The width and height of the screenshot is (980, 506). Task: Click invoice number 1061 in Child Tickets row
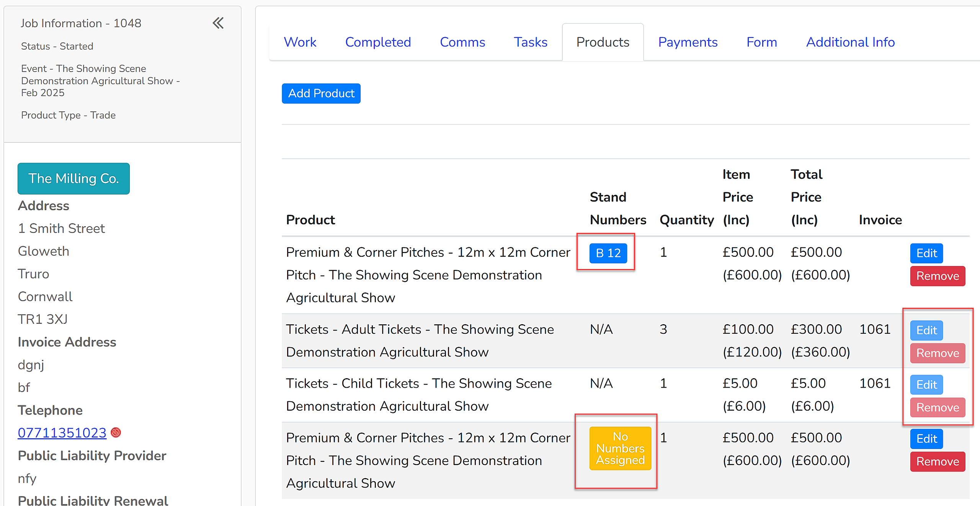875,384
